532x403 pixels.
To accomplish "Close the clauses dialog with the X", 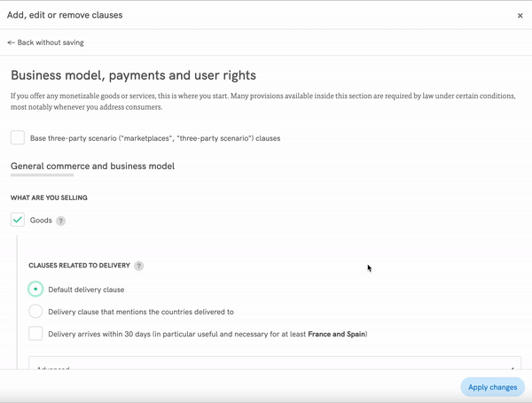I will (520, 16).
